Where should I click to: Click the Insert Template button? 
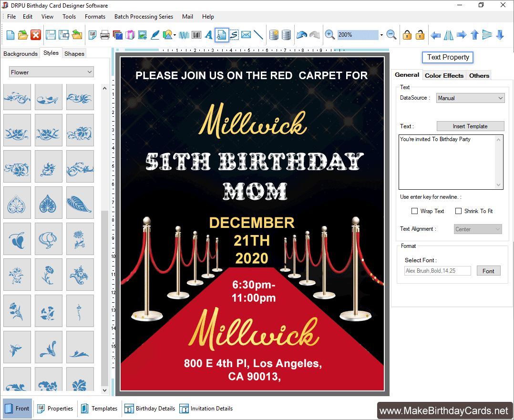coord(470,126)
